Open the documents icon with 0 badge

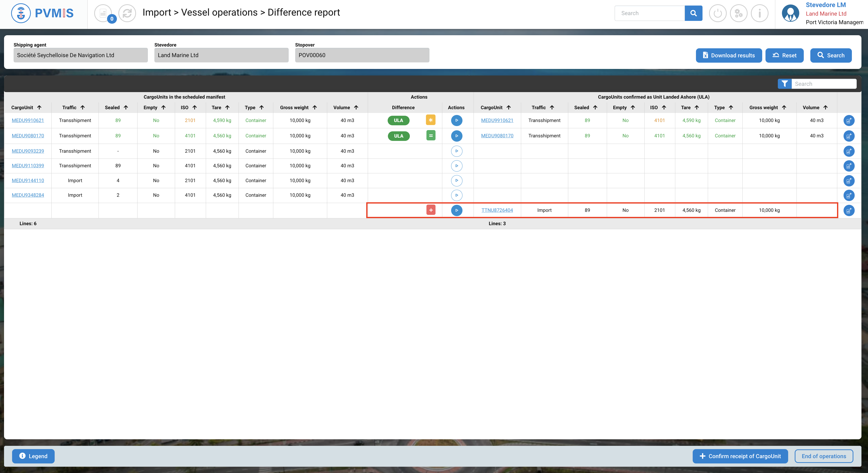click(x=103, y=14)
